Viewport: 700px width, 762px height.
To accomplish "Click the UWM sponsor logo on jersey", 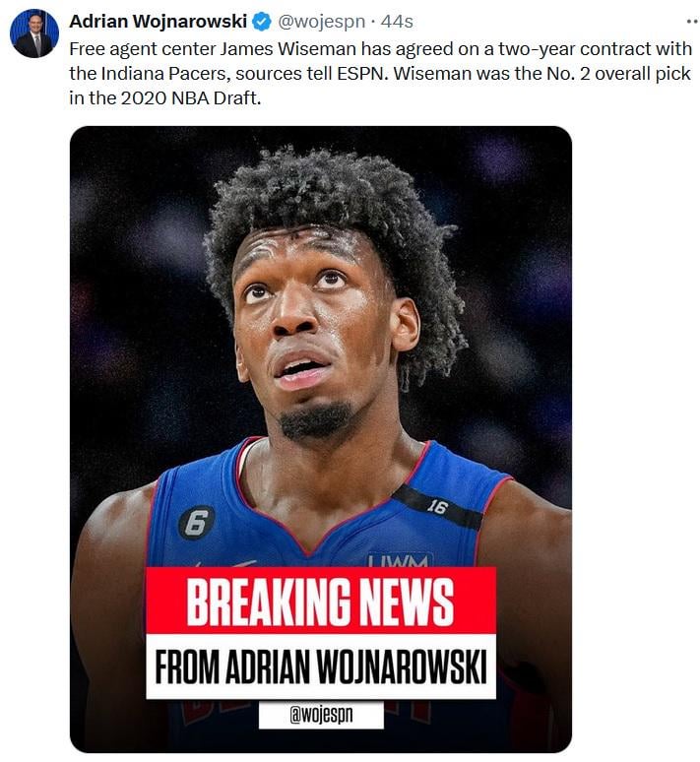I will point(400,560).
